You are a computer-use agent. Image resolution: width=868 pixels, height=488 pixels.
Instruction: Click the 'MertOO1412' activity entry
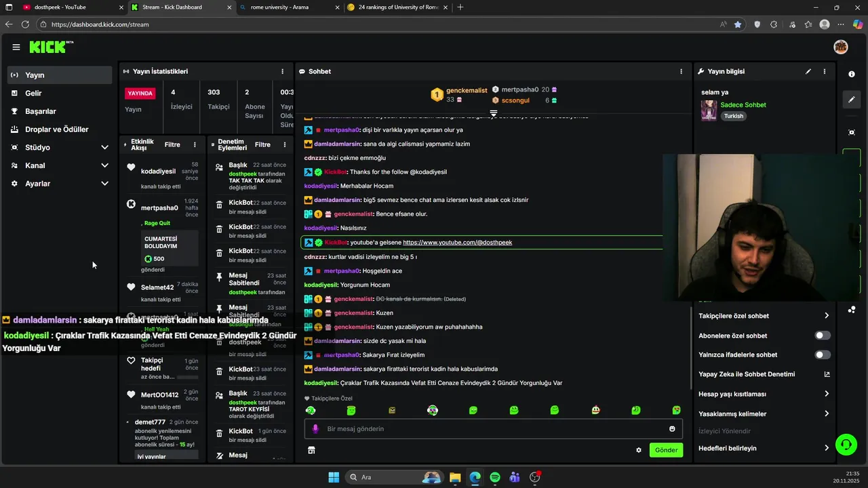[162, 400]
